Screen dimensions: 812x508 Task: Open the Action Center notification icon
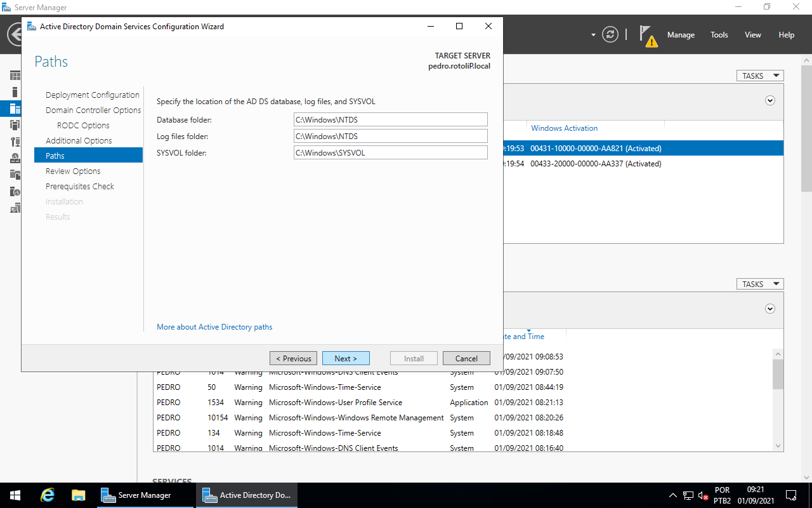[x=791, y=495]
